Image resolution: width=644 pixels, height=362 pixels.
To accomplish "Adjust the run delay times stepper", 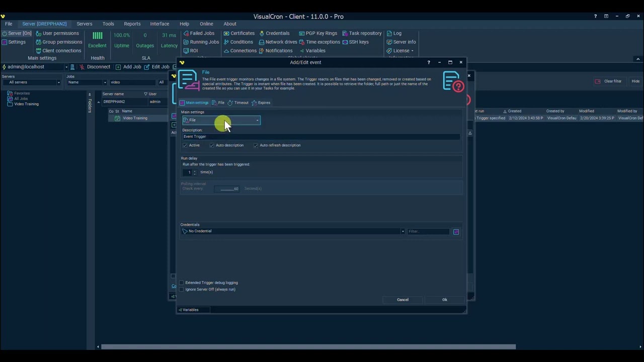I will 195,172.
